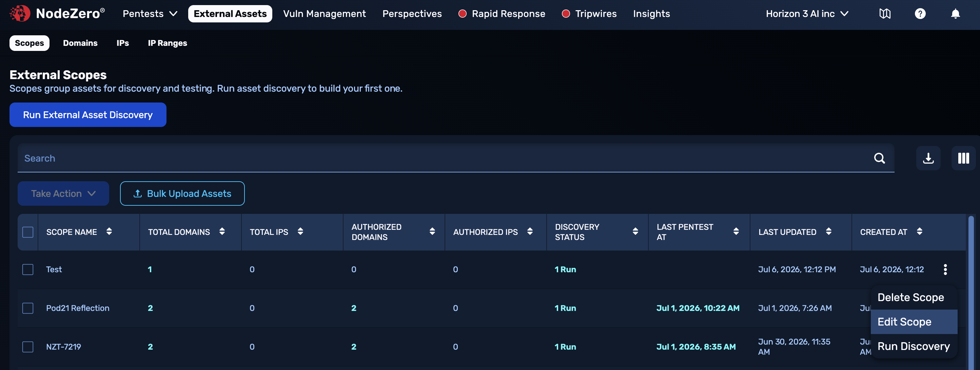Sort by Last Pentest At arrows
The image size is (980, 370).
click(736, 232)
